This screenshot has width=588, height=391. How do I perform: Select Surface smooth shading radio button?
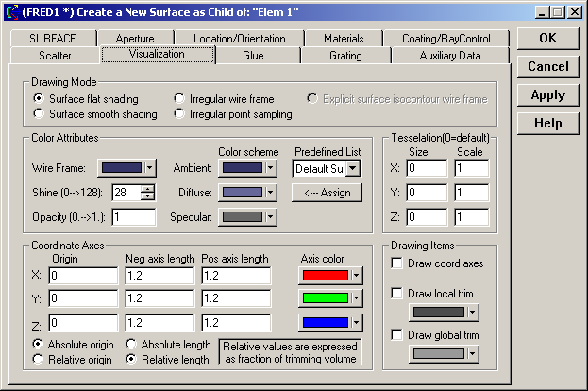(39, 114)
